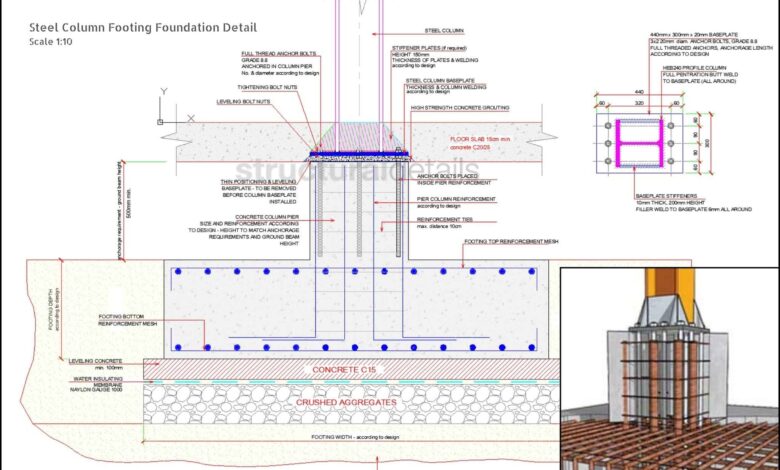This screenshot has width=780, height=470.
Task: Click the "440" baseplate width dimension
Action: pyautogui.click(x=639, y=92)
